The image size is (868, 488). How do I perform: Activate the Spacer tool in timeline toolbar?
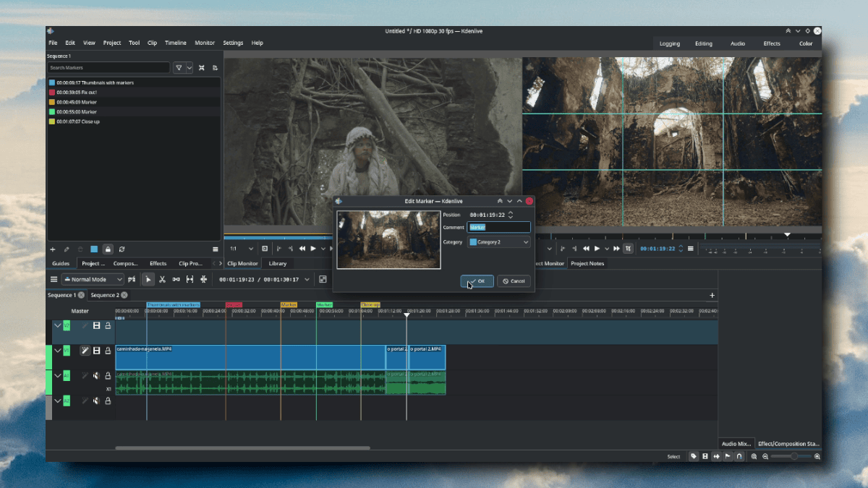pos(176,279)
